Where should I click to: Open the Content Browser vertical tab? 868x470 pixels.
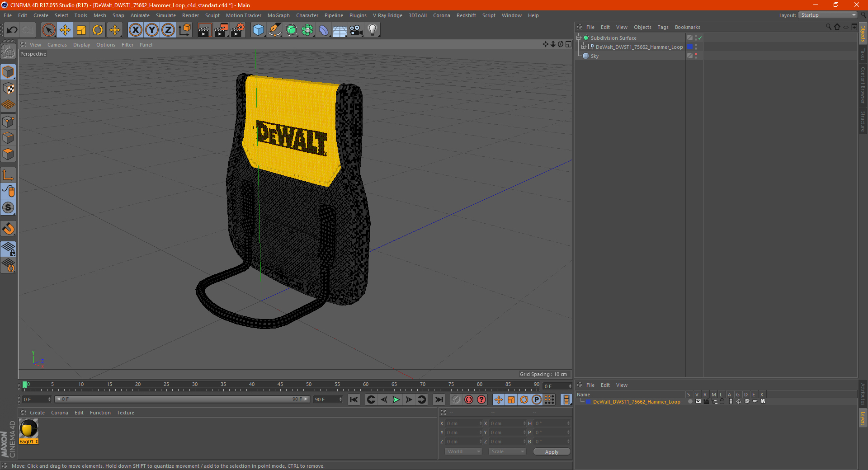(x=863, y=85)
